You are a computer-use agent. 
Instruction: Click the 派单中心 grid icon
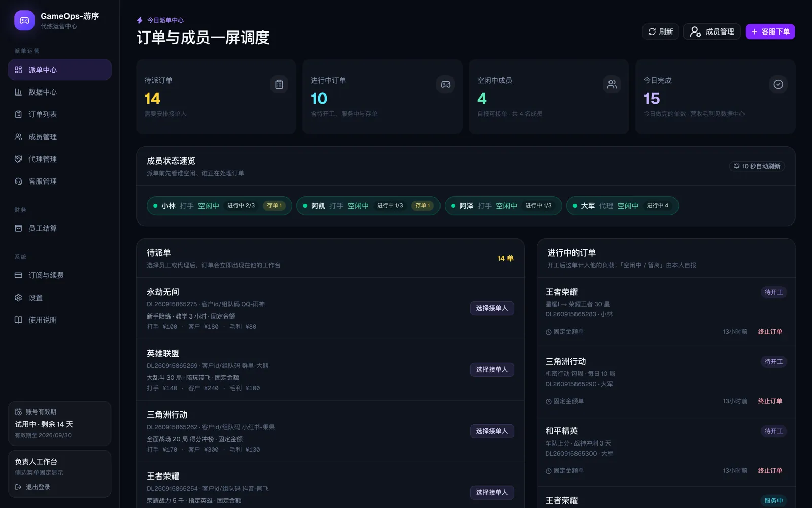[18, 70]
